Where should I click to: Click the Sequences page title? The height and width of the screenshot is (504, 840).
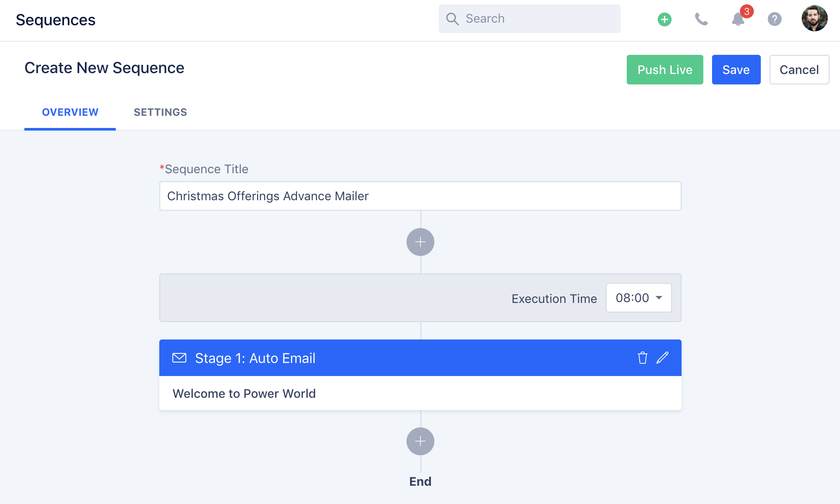pos(55,20)
